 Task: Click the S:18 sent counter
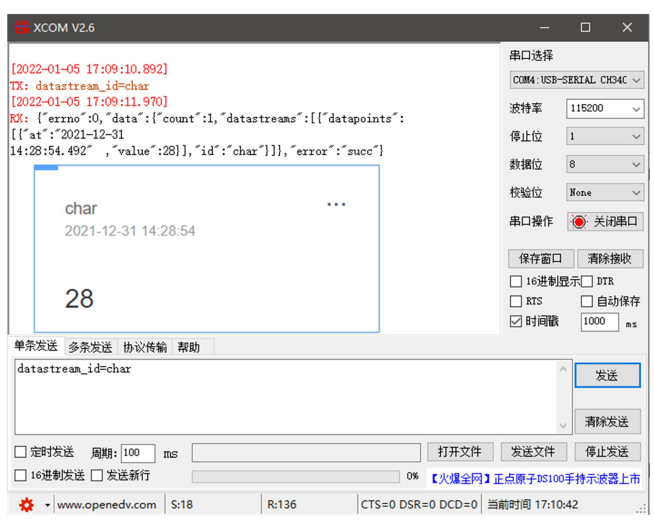click(182, 505)
